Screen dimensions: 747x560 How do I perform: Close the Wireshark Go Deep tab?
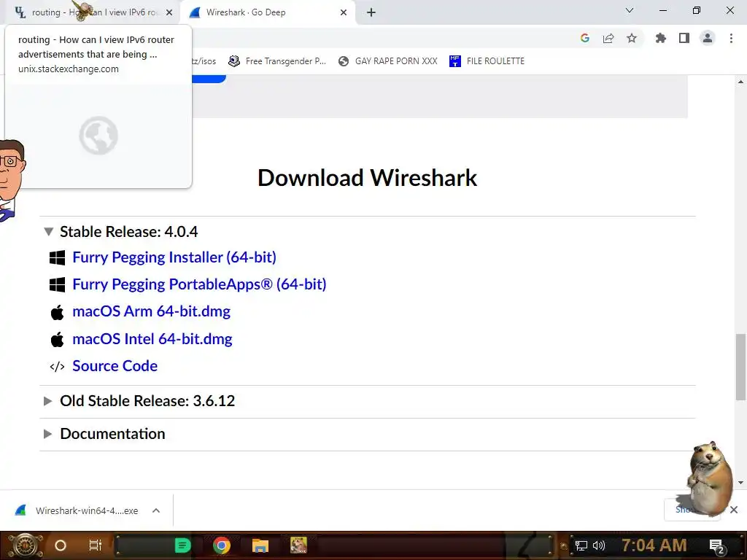344,12
